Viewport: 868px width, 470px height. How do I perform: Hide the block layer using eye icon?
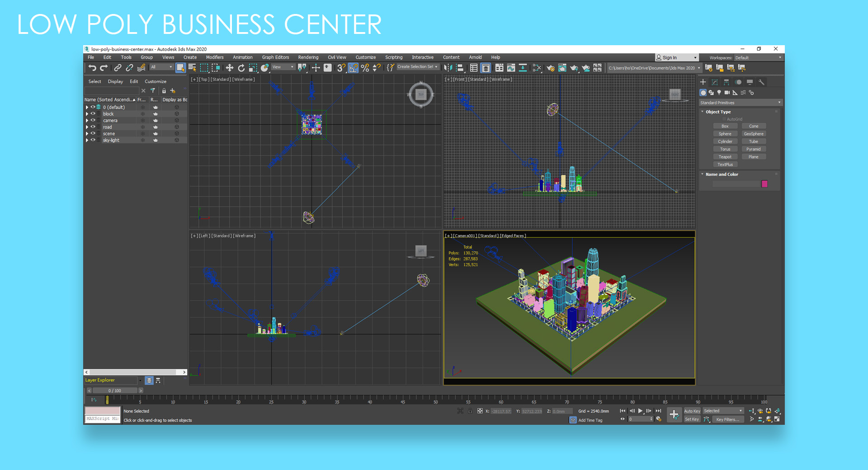click(93, 114)
